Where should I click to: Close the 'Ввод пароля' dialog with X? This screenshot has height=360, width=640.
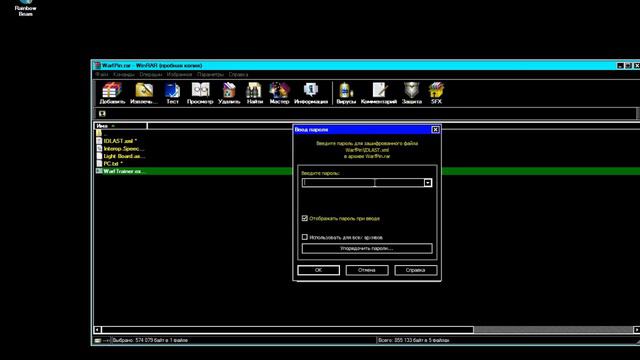tap(435, 129)
